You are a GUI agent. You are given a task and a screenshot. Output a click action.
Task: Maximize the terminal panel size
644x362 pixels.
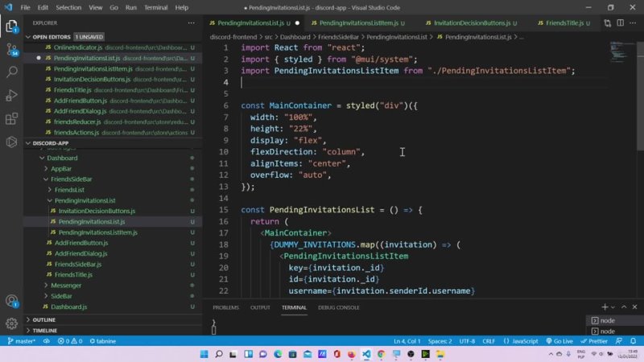click(624, 307)
